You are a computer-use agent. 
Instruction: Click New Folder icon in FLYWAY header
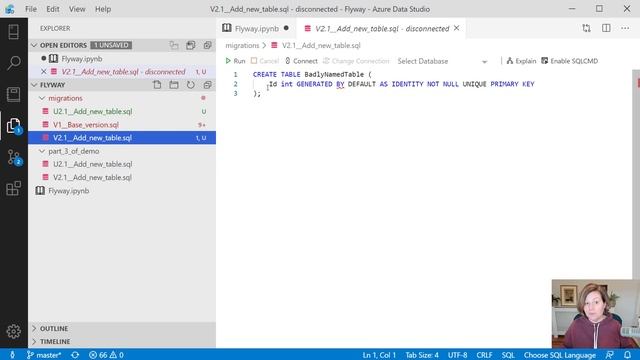[174, 85]
